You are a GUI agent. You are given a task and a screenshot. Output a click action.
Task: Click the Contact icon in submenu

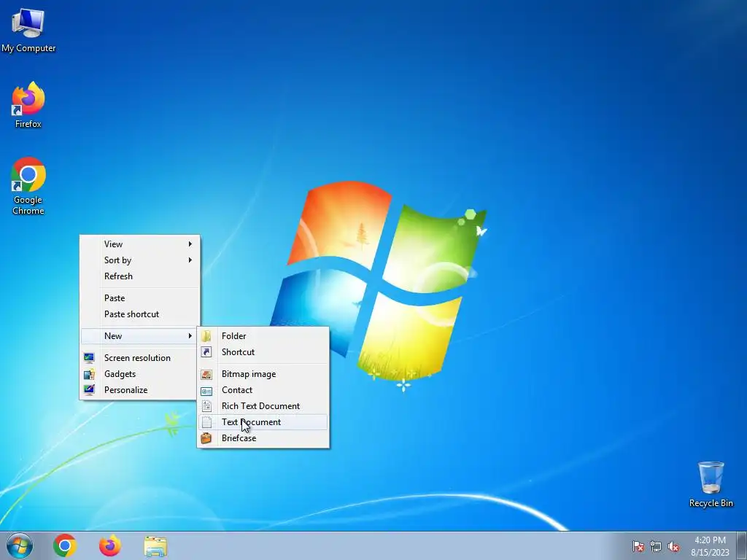(x=206, y=391)
